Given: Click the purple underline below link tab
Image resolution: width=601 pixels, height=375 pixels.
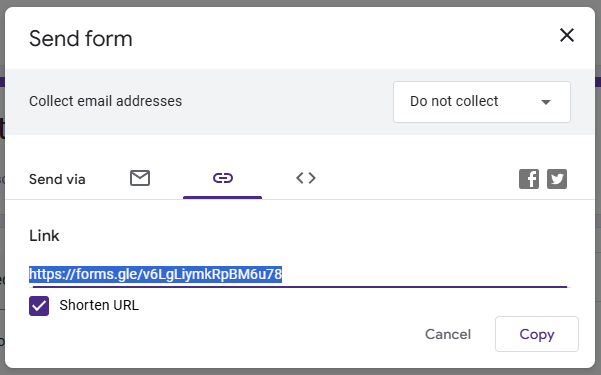Looking at the screenshot, I should (223, 197).
